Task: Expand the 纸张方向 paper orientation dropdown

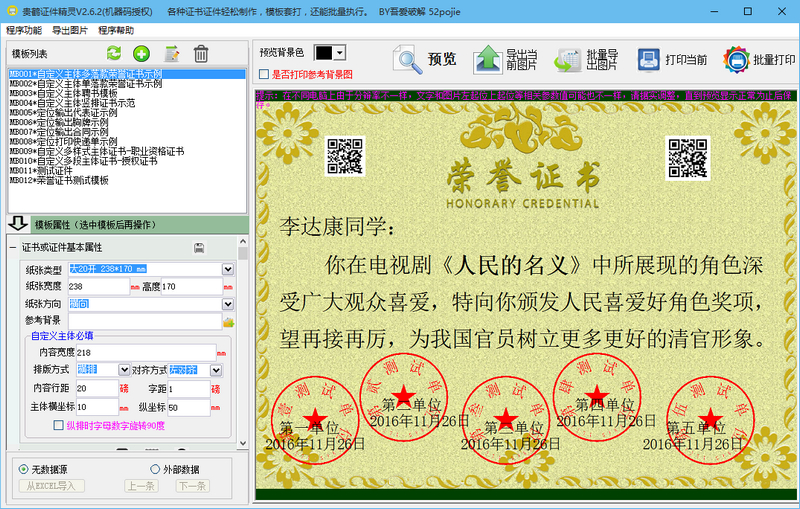Action: tap(227, 303)
